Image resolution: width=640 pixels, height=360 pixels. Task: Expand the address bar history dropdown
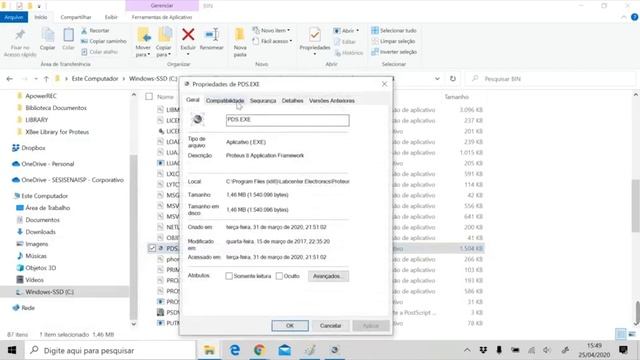[x=437, y=78]
